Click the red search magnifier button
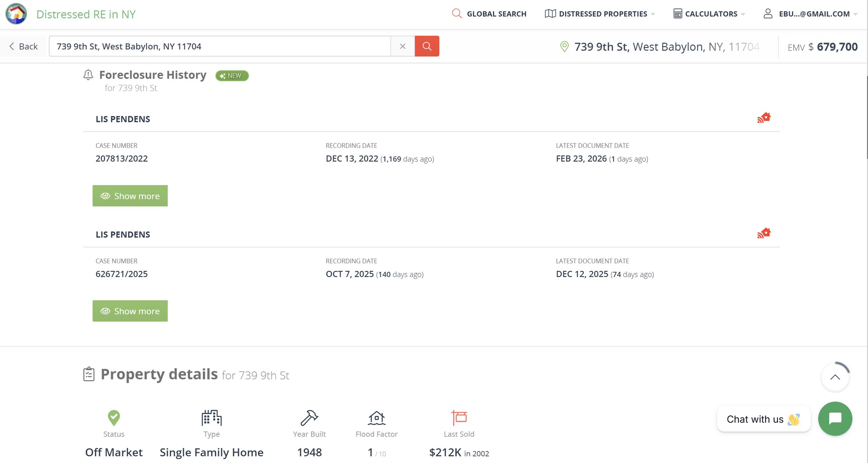868x463 pixels. [x=427, y=46]
